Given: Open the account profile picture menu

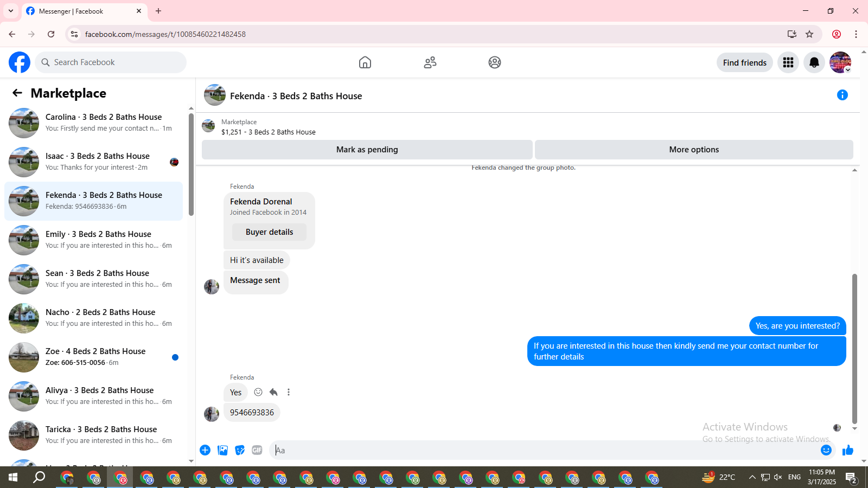Looking at the screenshot, I should click(840, 62).
